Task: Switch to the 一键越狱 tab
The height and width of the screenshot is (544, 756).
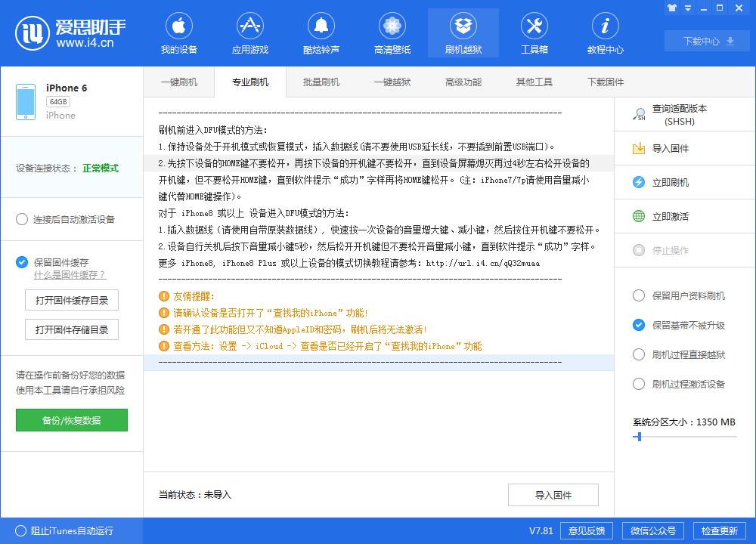Action: (x=392, y=82)
